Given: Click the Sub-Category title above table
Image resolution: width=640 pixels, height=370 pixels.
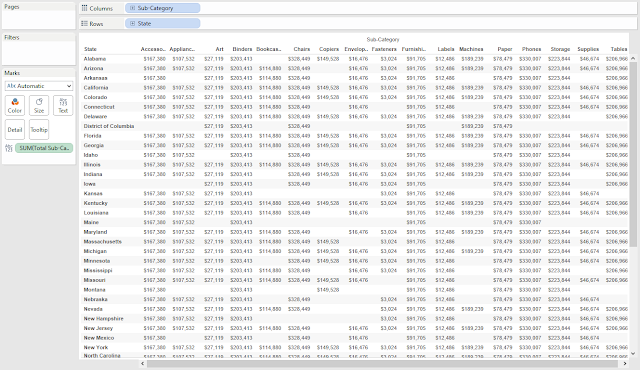Looking at the screenshot, I should click(x=382, y=40).
